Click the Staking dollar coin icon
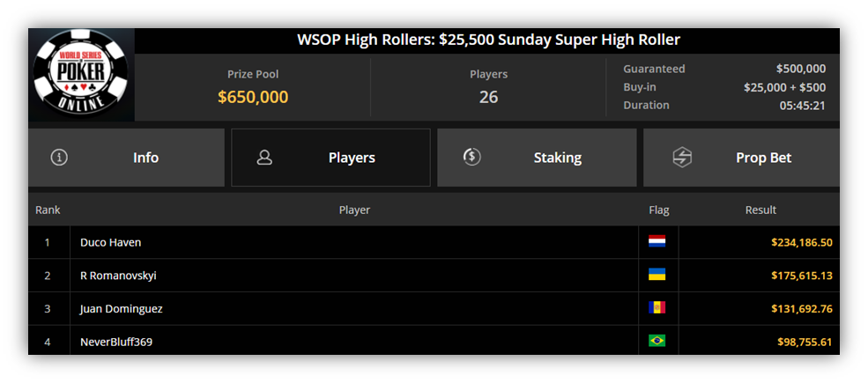 point(471,158)
